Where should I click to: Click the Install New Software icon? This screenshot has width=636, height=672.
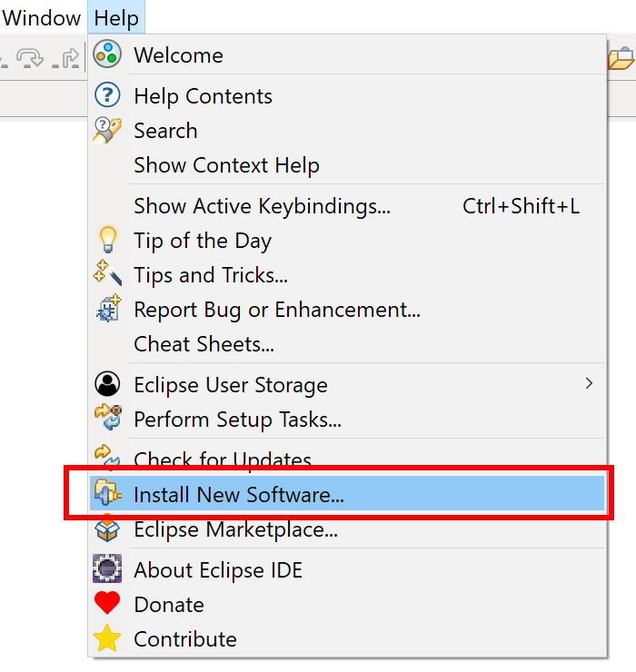[107, 492]
